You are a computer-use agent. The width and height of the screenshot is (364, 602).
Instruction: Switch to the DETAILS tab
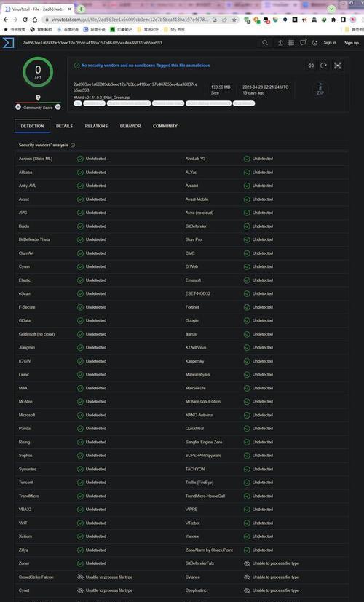pos(64,126)
